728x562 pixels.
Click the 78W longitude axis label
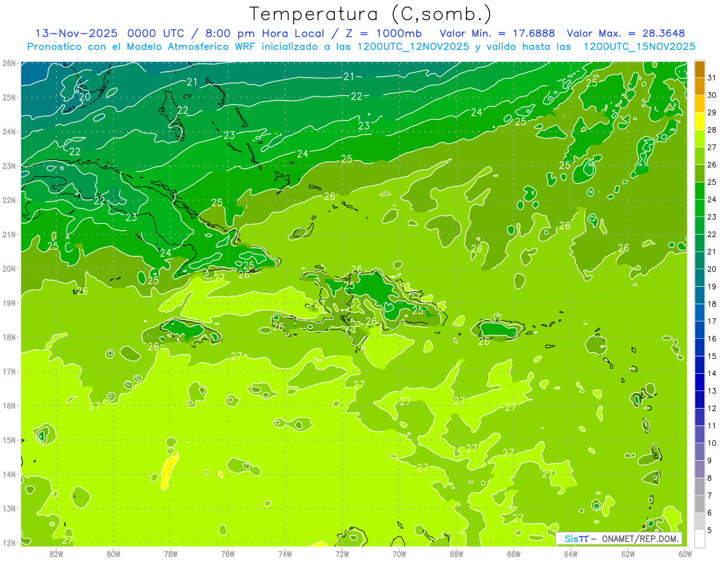click(x=170, y=554)
